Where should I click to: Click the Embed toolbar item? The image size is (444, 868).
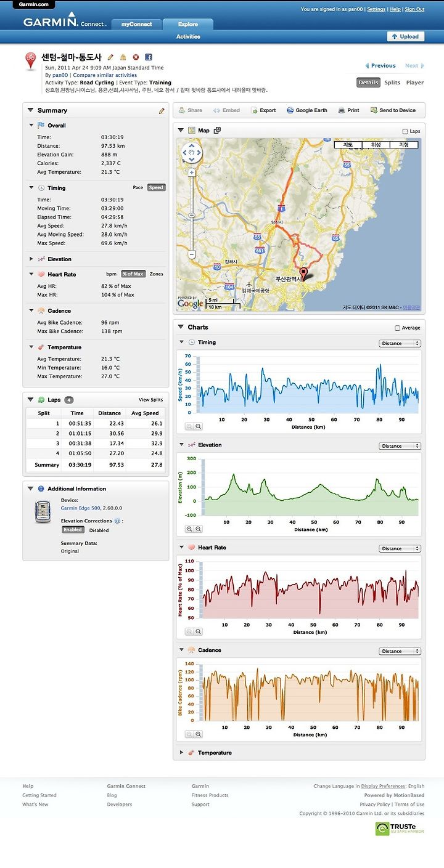coord(226,110)
